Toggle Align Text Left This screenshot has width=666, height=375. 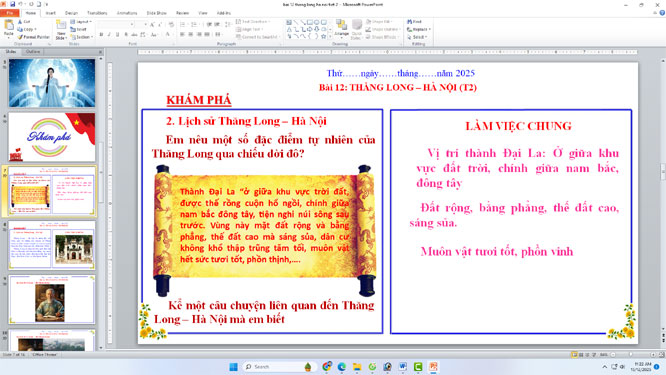coord(182,34)
